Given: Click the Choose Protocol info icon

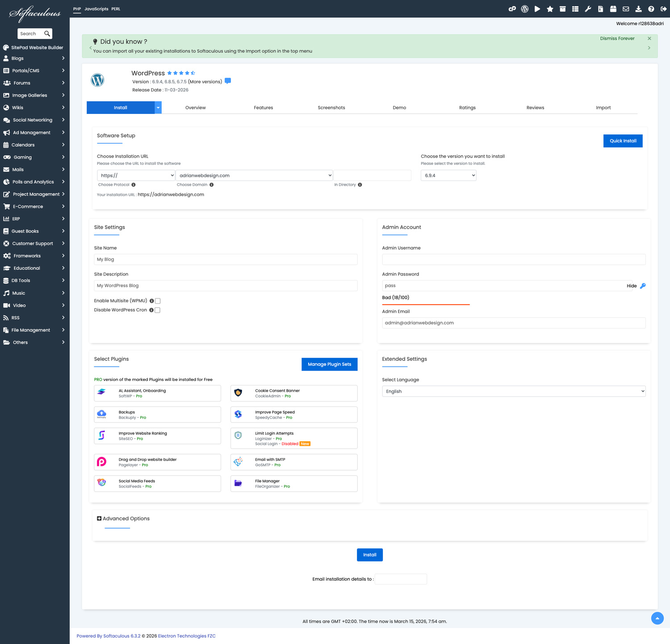Looking at the screenshot, I should [x=134, y=185].
